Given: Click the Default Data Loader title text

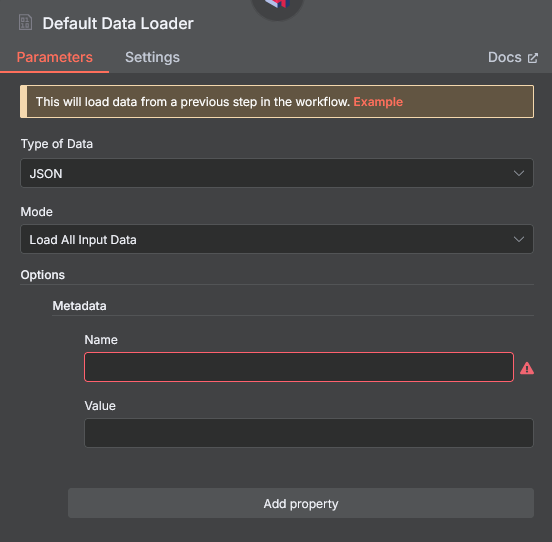Looking at the screenshot, I should [x=118, y=24].
